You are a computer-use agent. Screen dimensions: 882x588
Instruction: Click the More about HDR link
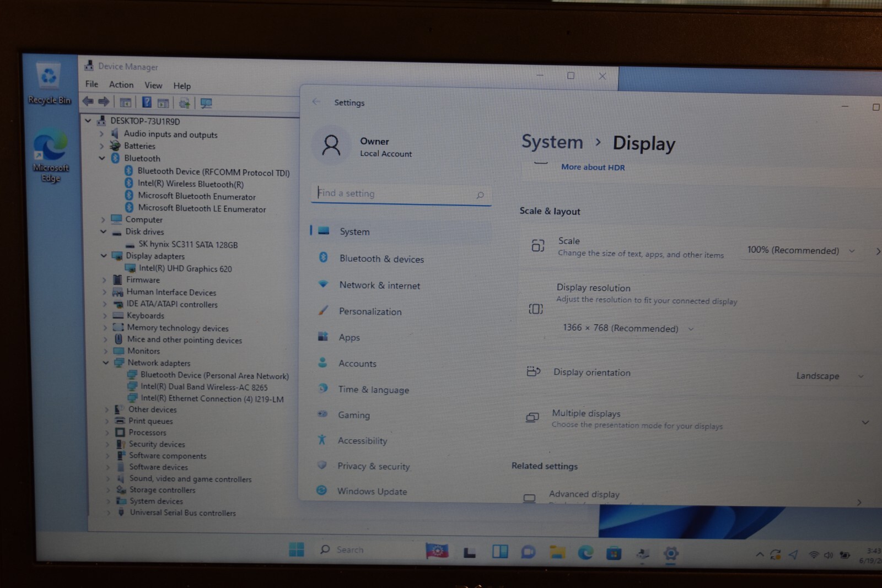tap(593, 167)
